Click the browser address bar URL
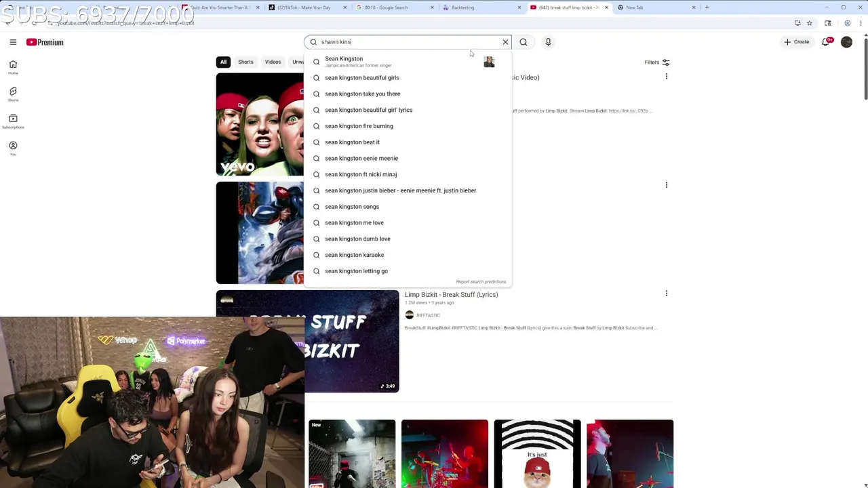 pos(126,23)
